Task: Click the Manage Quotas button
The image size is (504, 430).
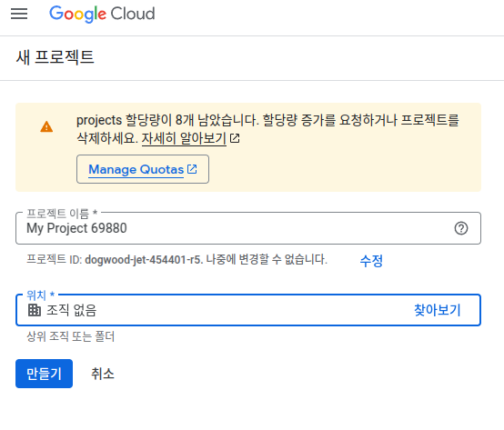Action: pos(143,169)
